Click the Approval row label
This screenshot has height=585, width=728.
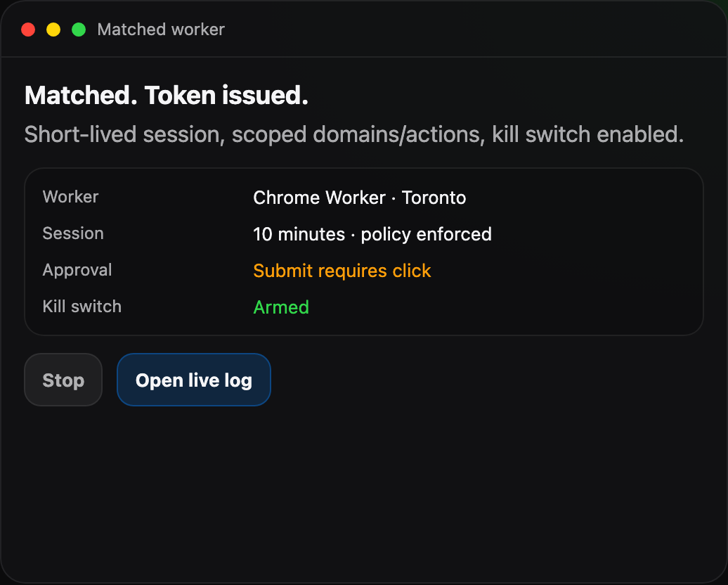77,270
